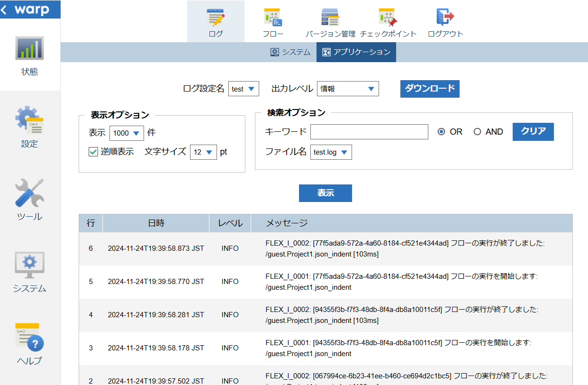
Task: Select the AND radio button
Action: coord(478,132)
